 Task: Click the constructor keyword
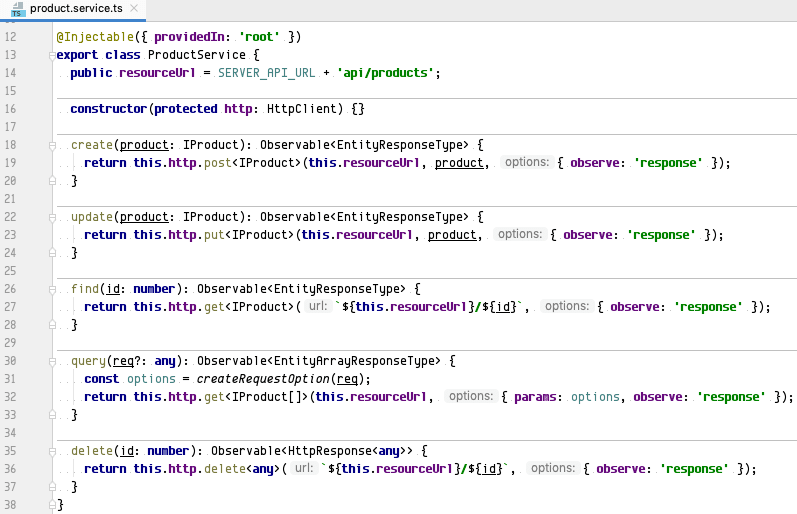pyautogui.click(x=108, y=109)
